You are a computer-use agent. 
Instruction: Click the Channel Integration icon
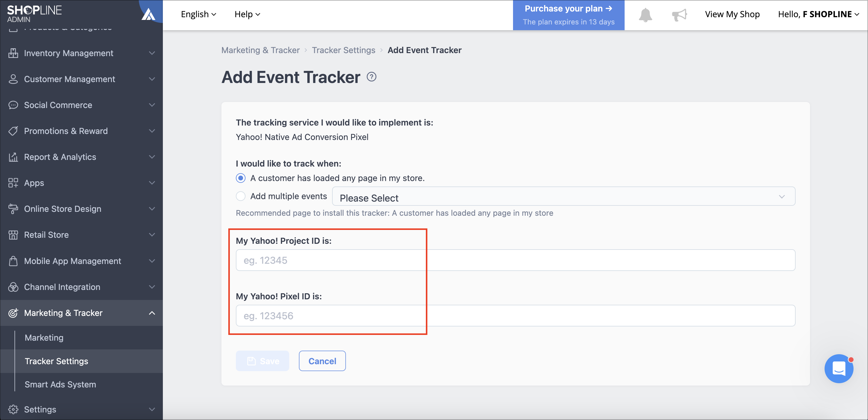click(13, 287)
